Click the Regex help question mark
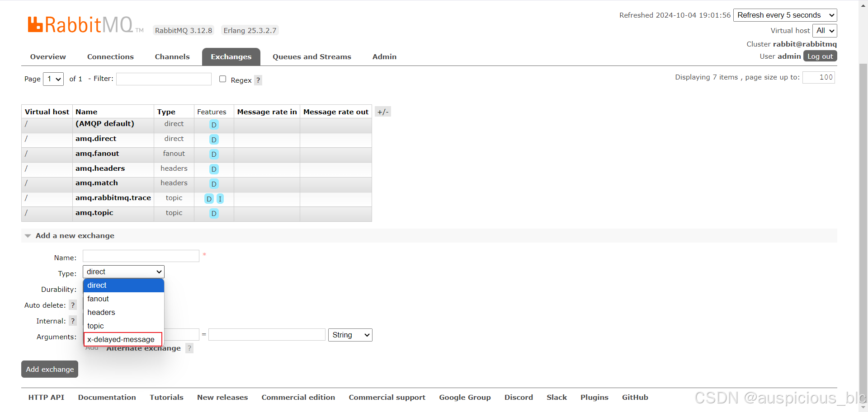The image size is (868, 412). [258, 80]
